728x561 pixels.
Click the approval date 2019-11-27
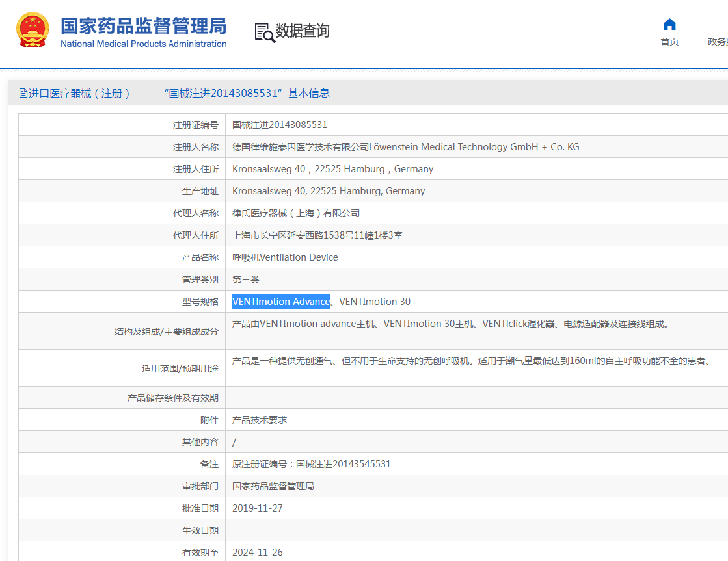(257, 508)
